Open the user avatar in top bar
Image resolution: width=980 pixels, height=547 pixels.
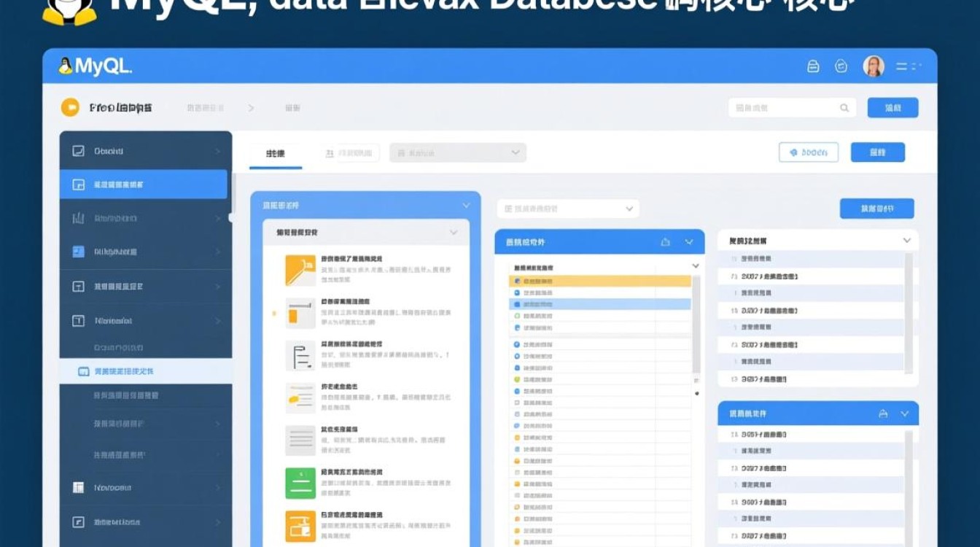[x=873, y=66]
